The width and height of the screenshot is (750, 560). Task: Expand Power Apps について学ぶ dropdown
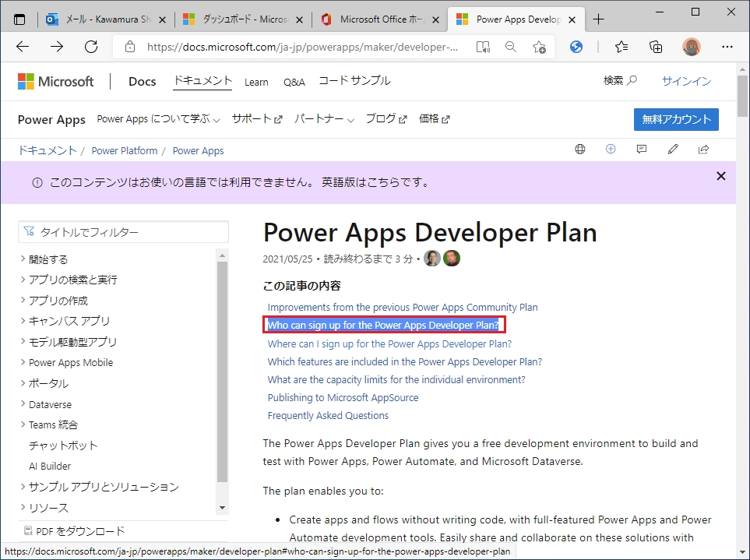point(158,119)
